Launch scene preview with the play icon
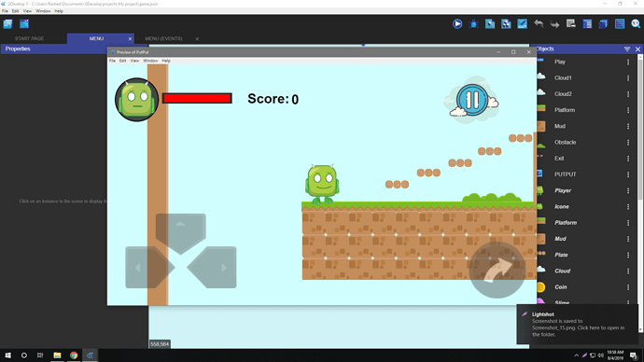Image resolution: width=644 pixels, height=362 pixels. pos(457,24)
